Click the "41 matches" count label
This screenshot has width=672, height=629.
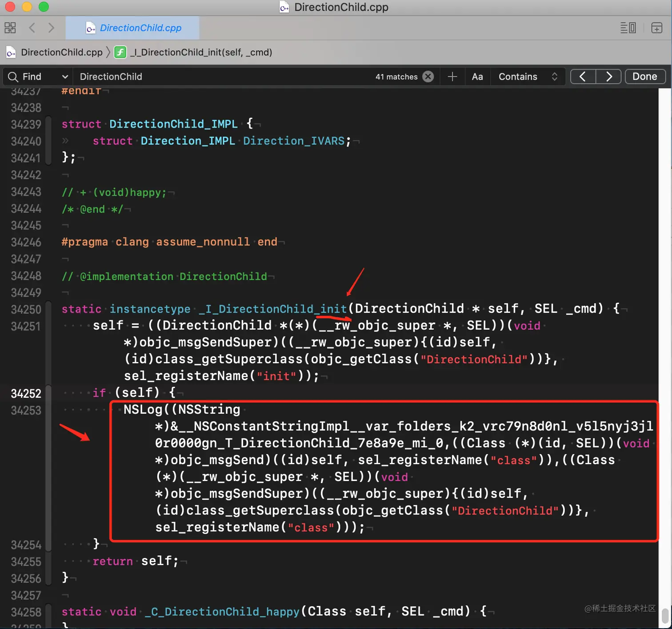tap(396, 77)
